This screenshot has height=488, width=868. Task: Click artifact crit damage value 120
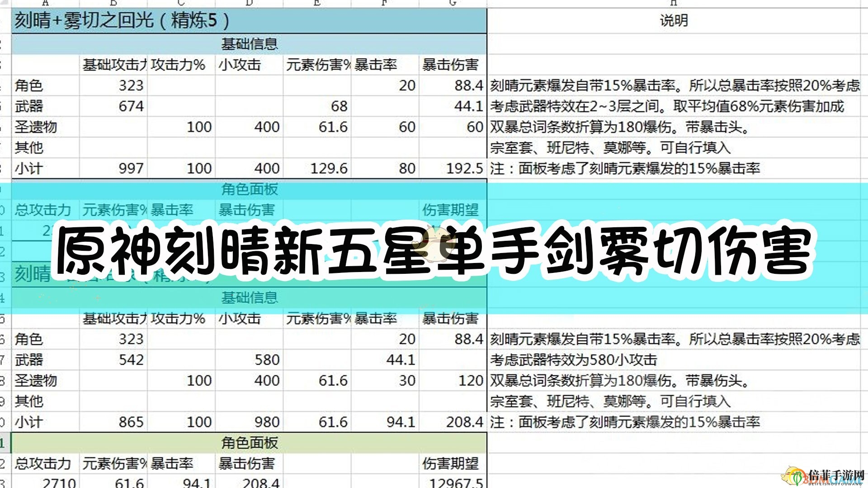tap(453, 381)
